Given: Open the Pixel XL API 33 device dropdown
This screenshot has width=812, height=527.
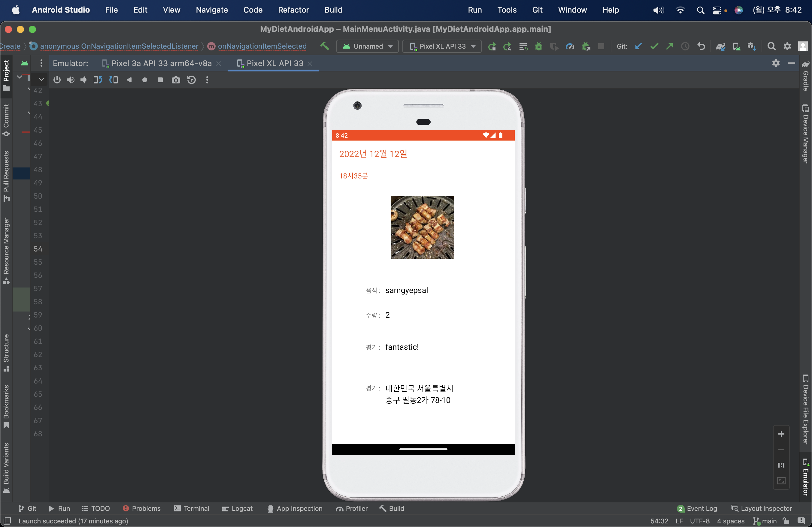Looking at the screenshot, I should click(x=441, y=46).
